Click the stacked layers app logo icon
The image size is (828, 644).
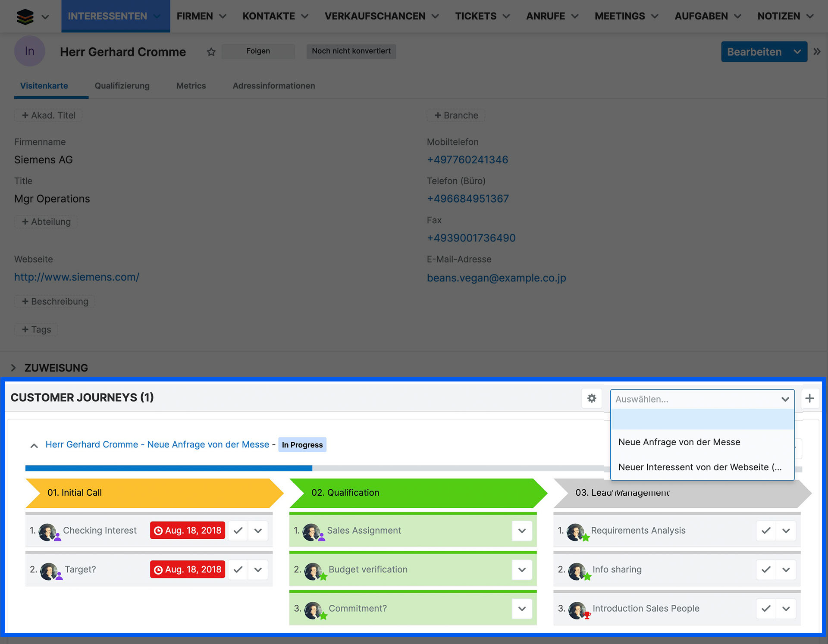25,16
